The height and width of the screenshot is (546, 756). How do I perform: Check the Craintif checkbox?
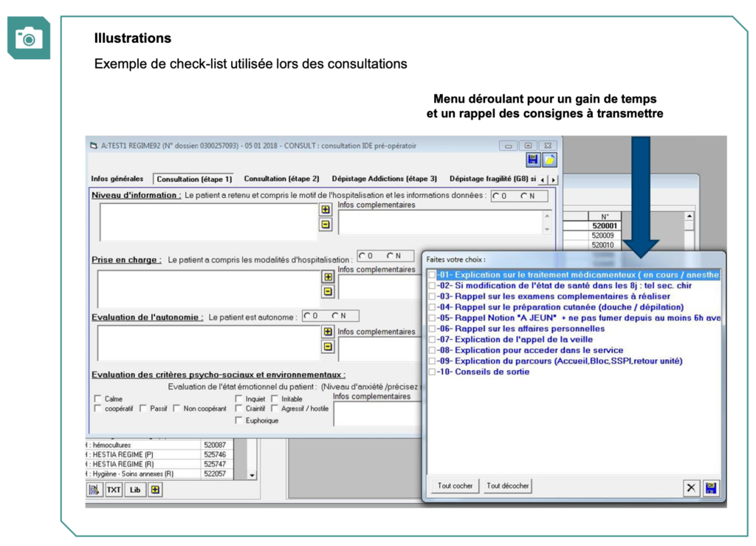(x=238, y=408)
